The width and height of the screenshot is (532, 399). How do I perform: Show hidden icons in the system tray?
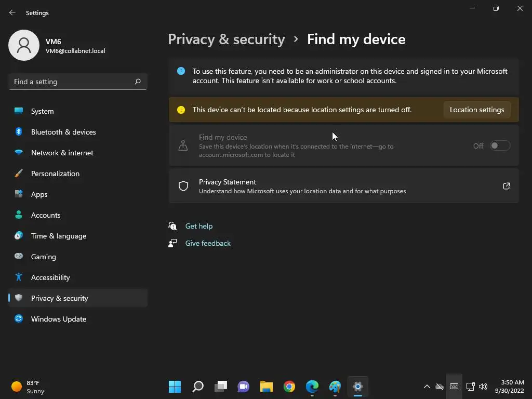click(x=427, y=387)
